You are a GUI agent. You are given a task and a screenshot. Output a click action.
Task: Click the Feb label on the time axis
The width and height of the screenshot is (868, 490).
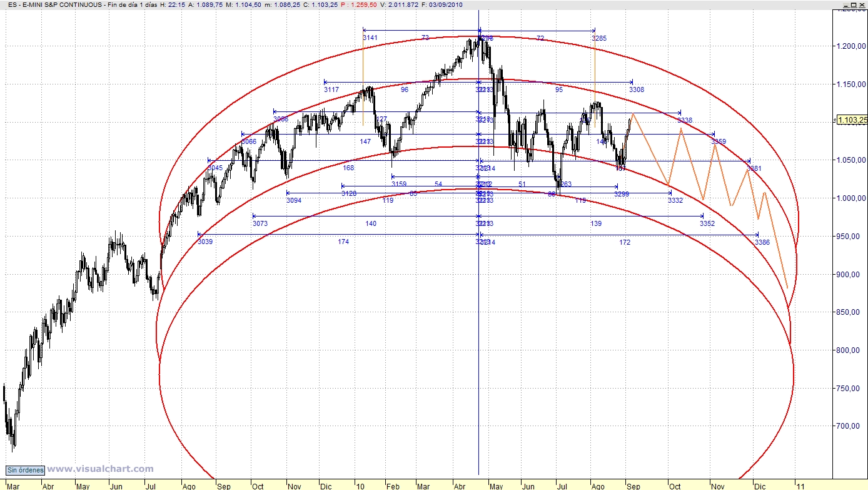click(x=393, y=486)
